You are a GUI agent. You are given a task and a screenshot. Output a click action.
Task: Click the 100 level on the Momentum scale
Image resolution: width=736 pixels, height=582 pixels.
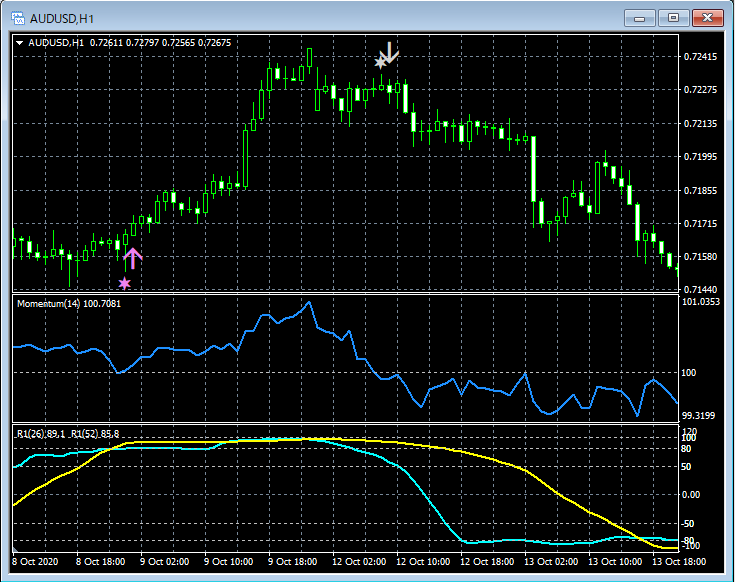[x=689, y=373]
